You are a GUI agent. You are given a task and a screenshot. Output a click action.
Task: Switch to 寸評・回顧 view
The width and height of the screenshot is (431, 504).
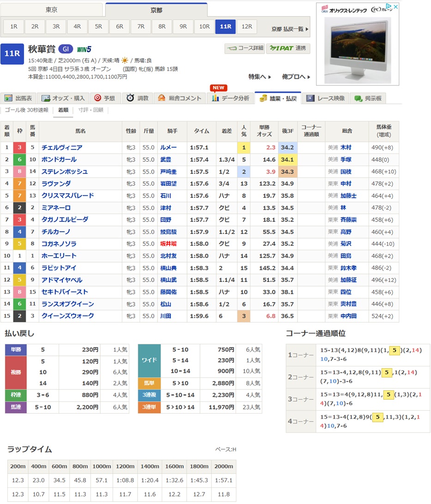(91, 110)
